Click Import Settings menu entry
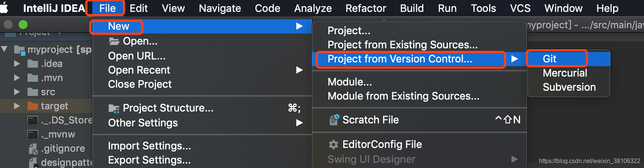 pos(149,146)
